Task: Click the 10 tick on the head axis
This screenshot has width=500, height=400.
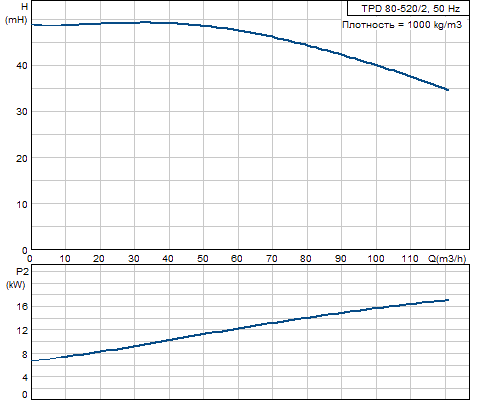Action: pos(22,204)
